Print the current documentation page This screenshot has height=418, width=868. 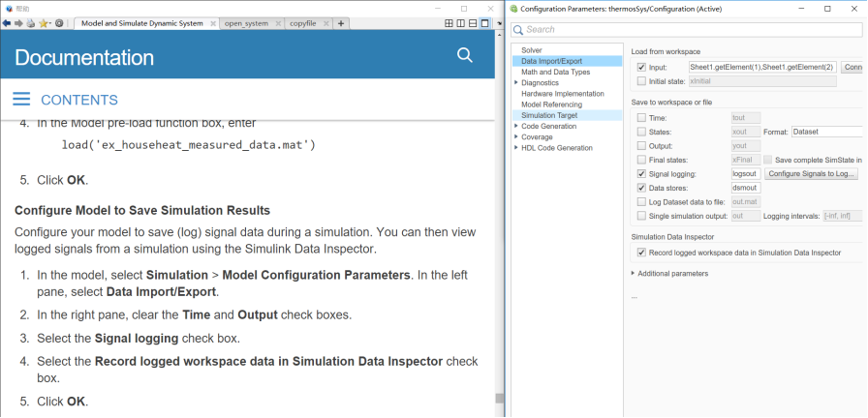(31, 22)
